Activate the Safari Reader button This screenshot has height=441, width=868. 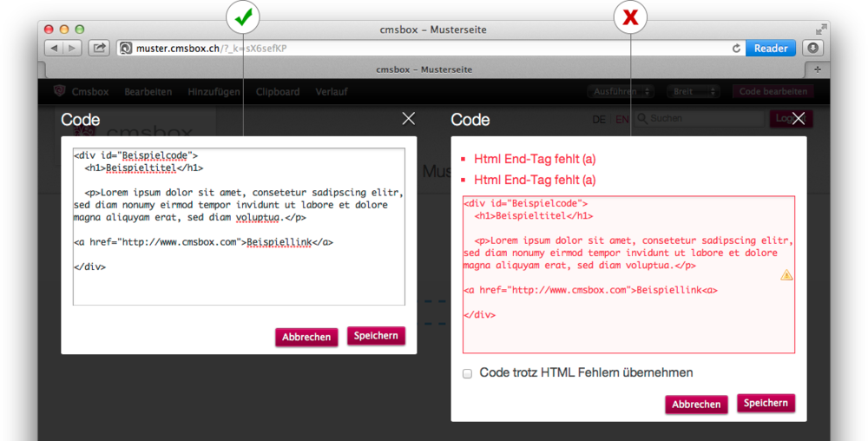tap(771, 48)
